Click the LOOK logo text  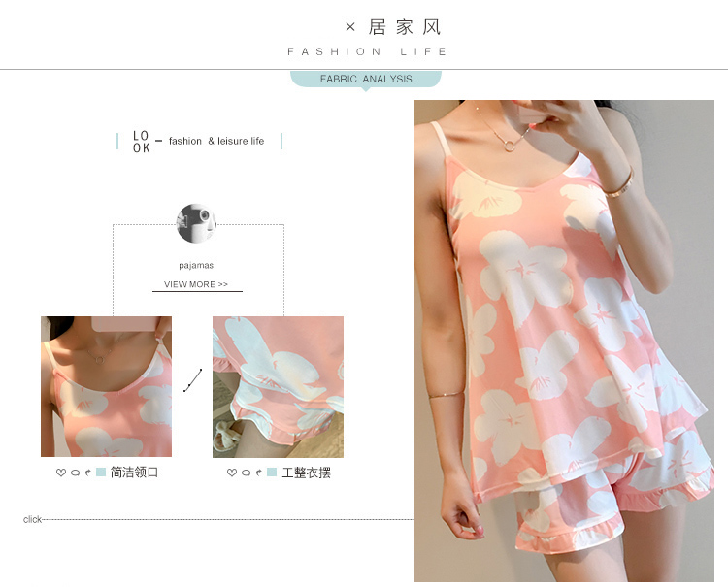141,142
